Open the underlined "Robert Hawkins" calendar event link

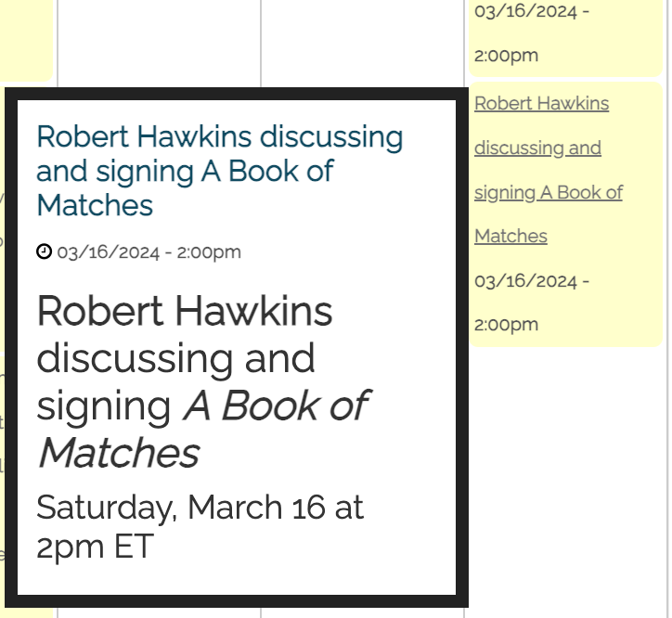(x=541, y=104)
